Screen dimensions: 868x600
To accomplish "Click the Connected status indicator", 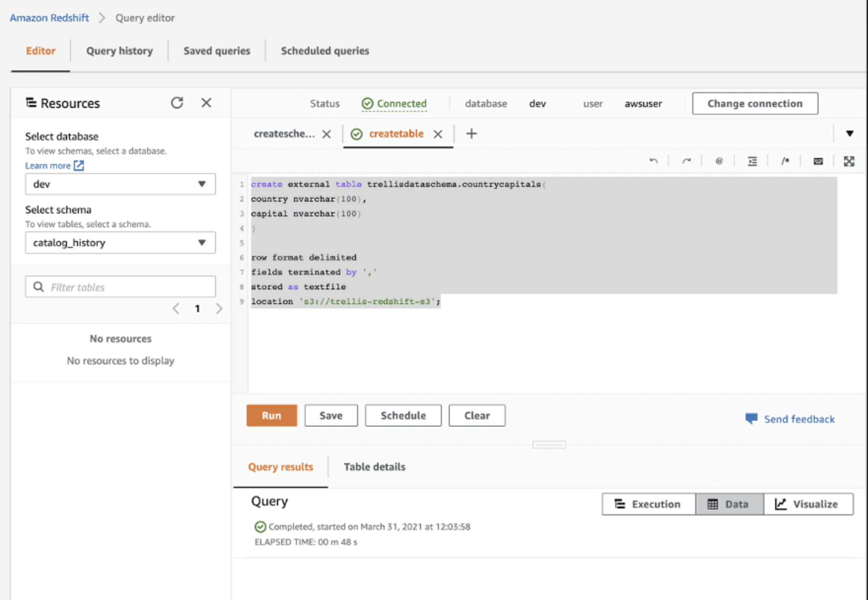I will click(394, 104).
